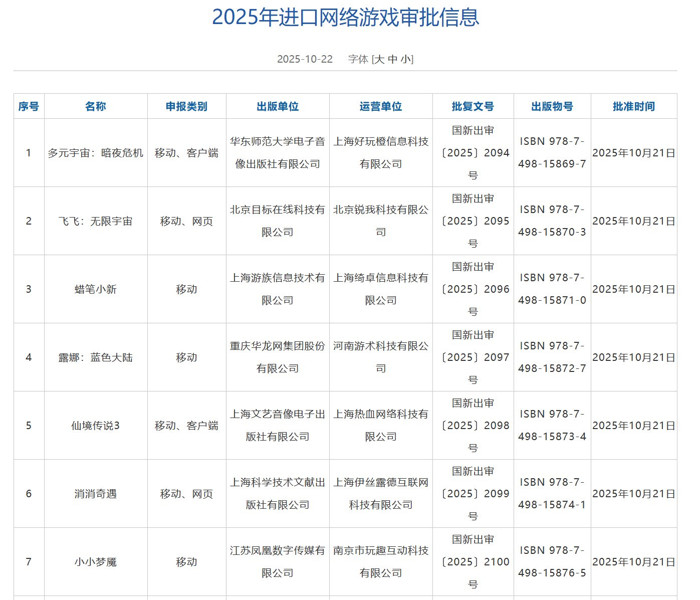Screen dimensions: 700x600
Task: Click the 消消奇遇 name cell
Action: point(96,494)
